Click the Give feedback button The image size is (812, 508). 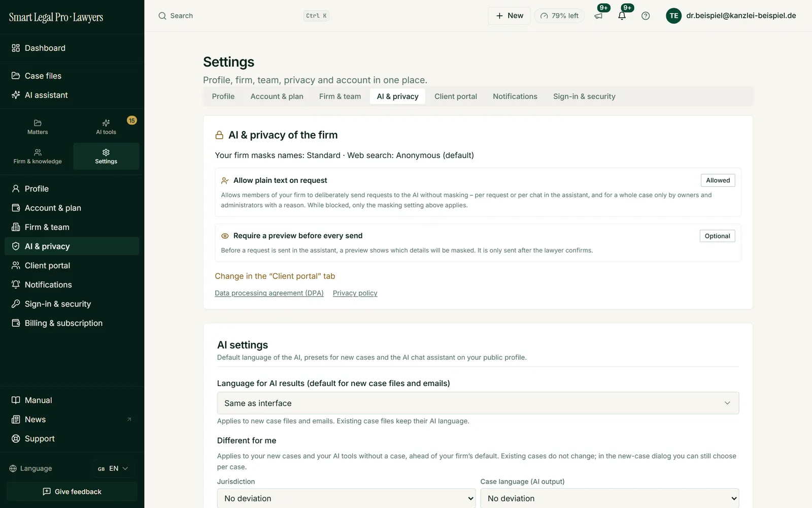72,492
